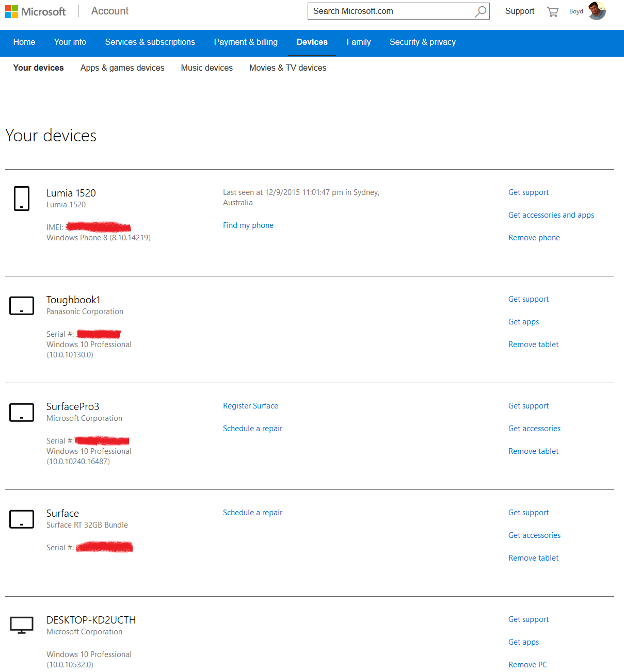Schedule a repair for SurfacePro3
This screenshot has height=672, width=624.
click(x=252, y=429)
